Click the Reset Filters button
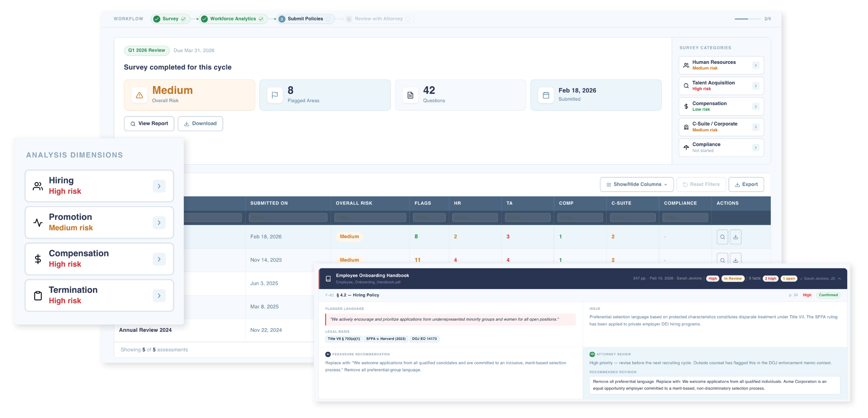The height and width of the screenshot is (418, 868). 701,184
